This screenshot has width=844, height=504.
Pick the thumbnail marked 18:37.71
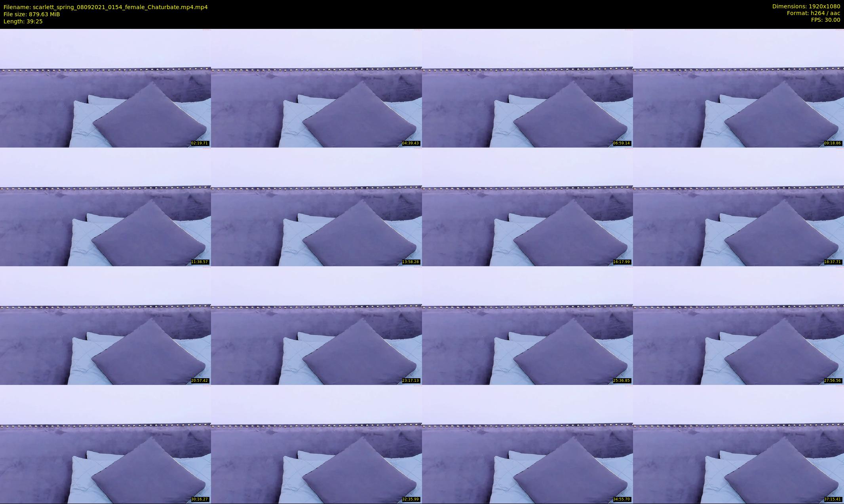(x=738, y=207)
